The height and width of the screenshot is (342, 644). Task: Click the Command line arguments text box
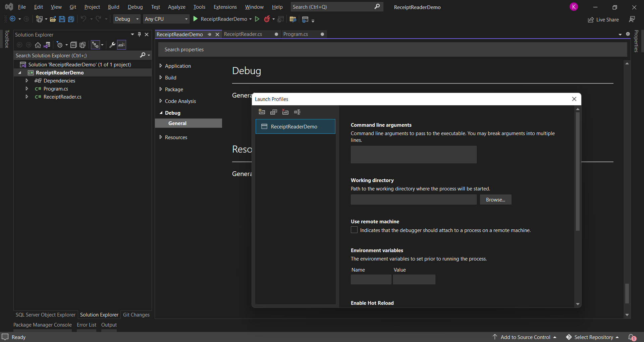413,155
